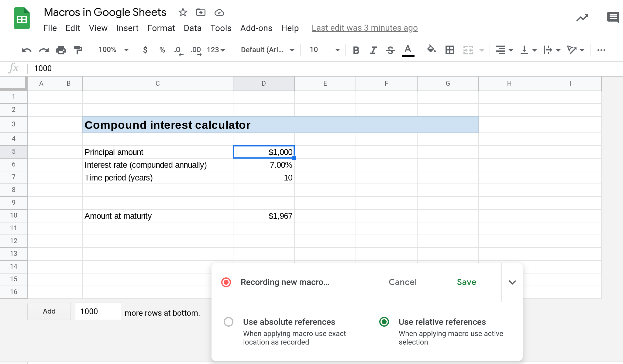Decrease decimal places icon
Viewport: 623px width, 364px height.
[x=179, y=50]
